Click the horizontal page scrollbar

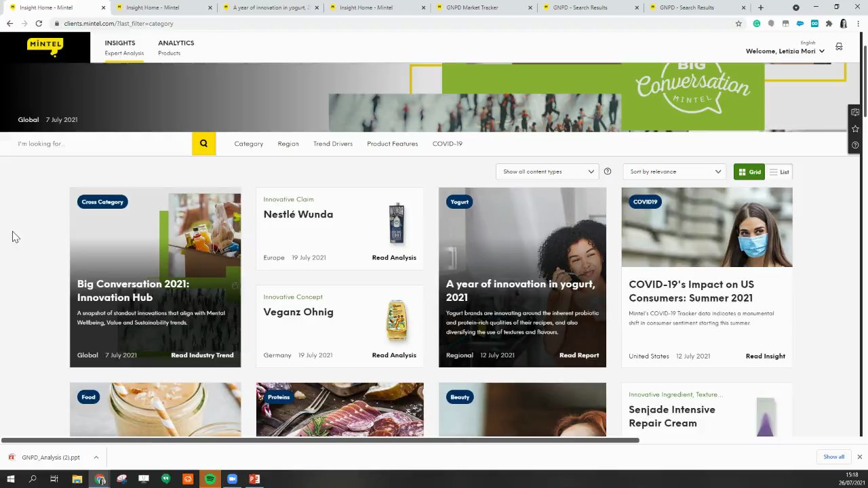[x=320, y=441]
